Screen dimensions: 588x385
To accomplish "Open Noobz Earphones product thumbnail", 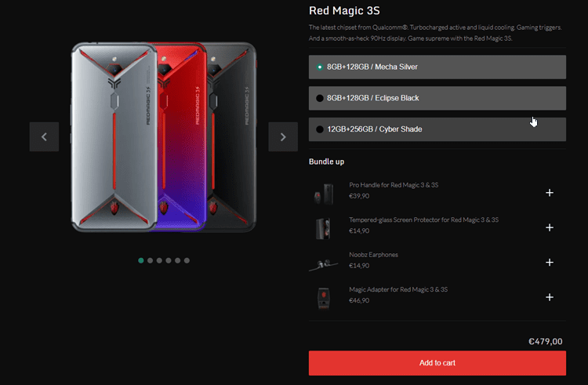I will pos(323,264).
